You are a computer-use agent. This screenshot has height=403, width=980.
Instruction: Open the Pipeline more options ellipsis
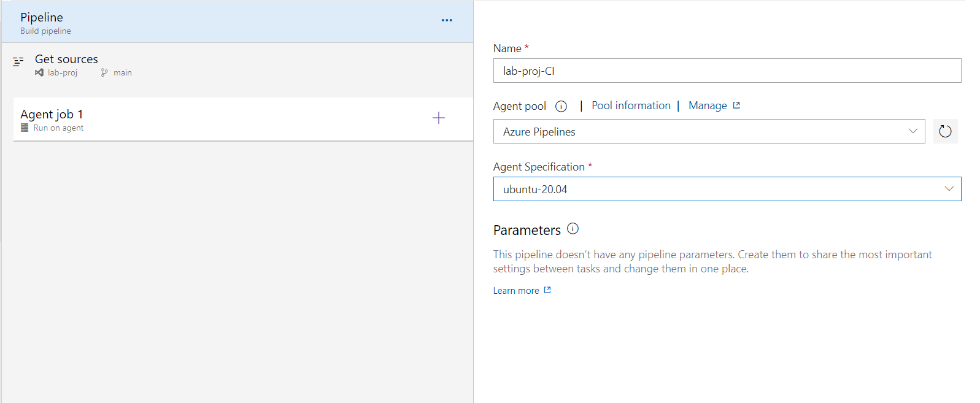pyautogui.click(x=447, y=20)
